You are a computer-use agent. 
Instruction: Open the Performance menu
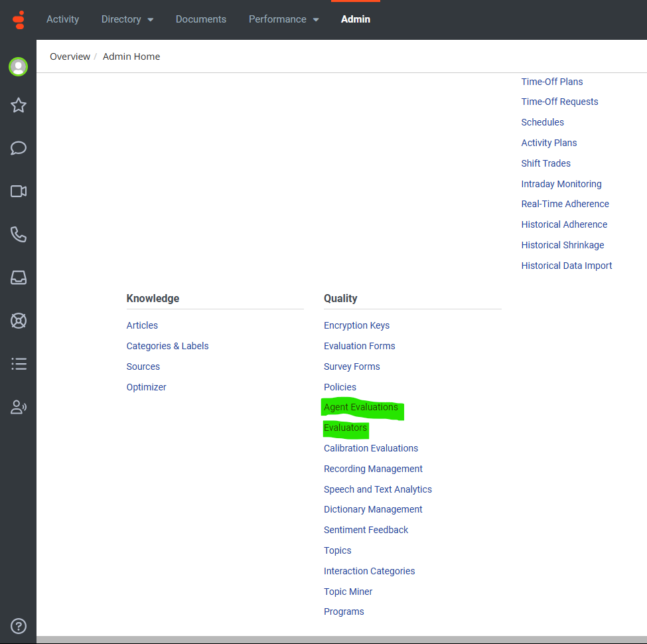277,19
